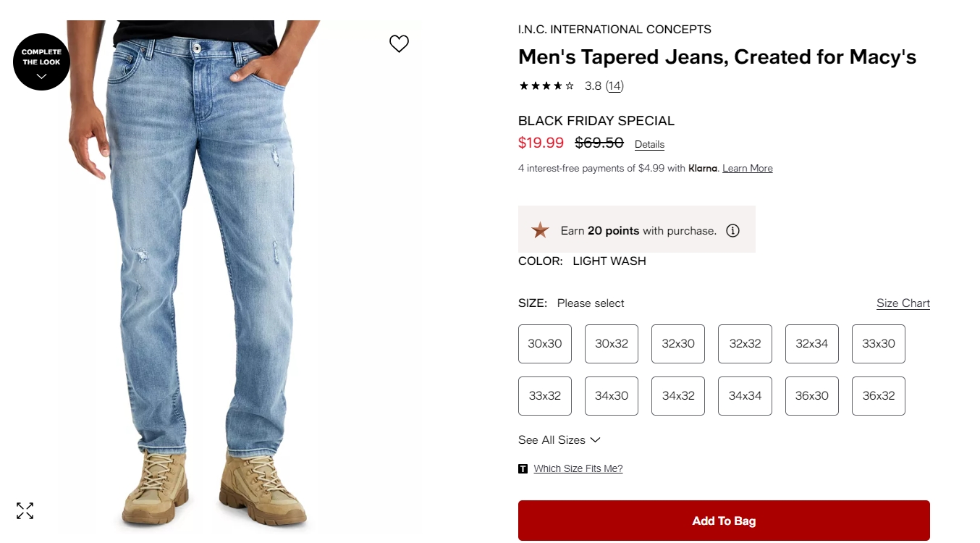Open full-screen image with the expand arrows icon
The height and width of the screenshot is (543, 980).
[25, 510]
